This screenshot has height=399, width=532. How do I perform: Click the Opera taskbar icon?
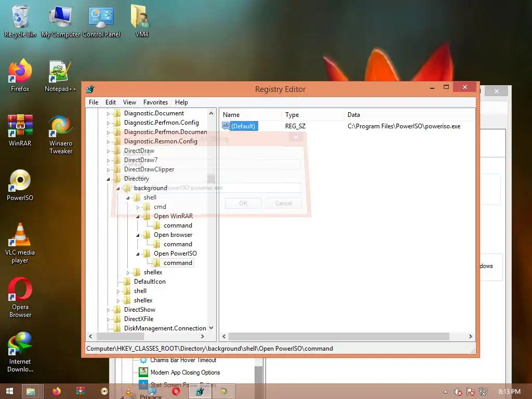click(x=176, y=392)
